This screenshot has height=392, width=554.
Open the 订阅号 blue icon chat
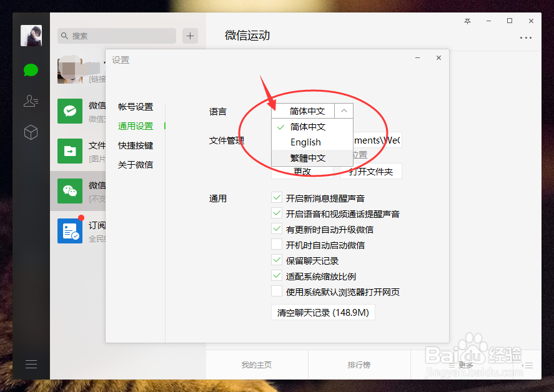point(70,231)
